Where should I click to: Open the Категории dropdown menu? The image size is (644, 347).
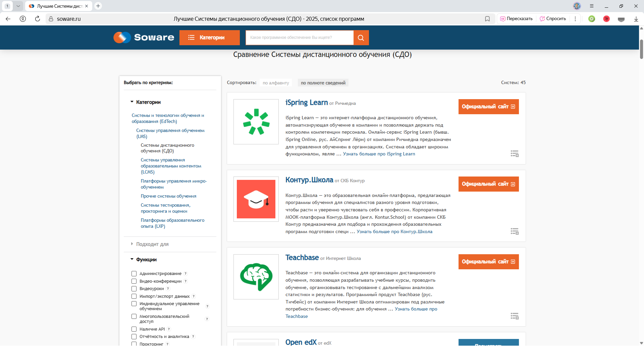pos(209,38)
